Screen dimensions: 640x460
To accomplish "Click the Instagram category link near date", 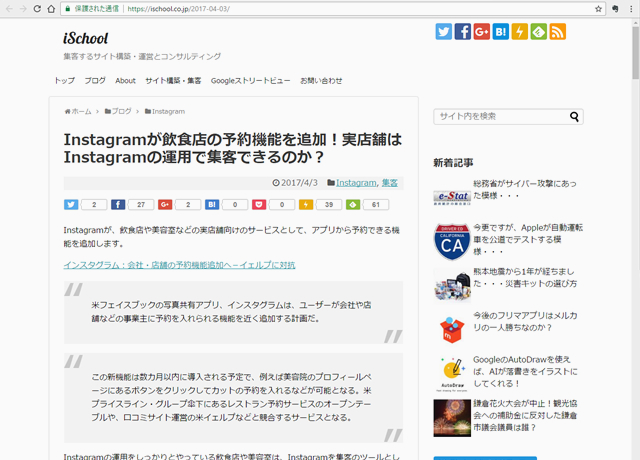I will pyautogui.click(x=356, y=183).
